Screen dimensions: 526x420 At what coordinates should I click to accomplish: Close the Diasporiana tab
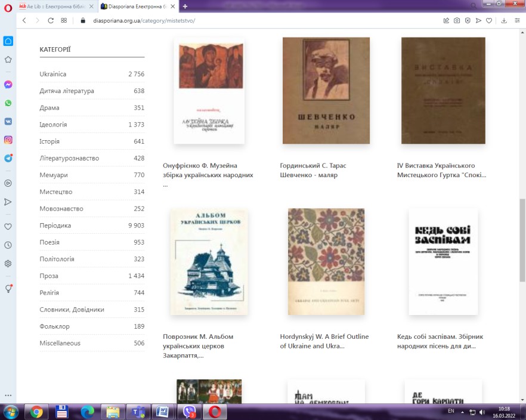(x=173, y=7)
